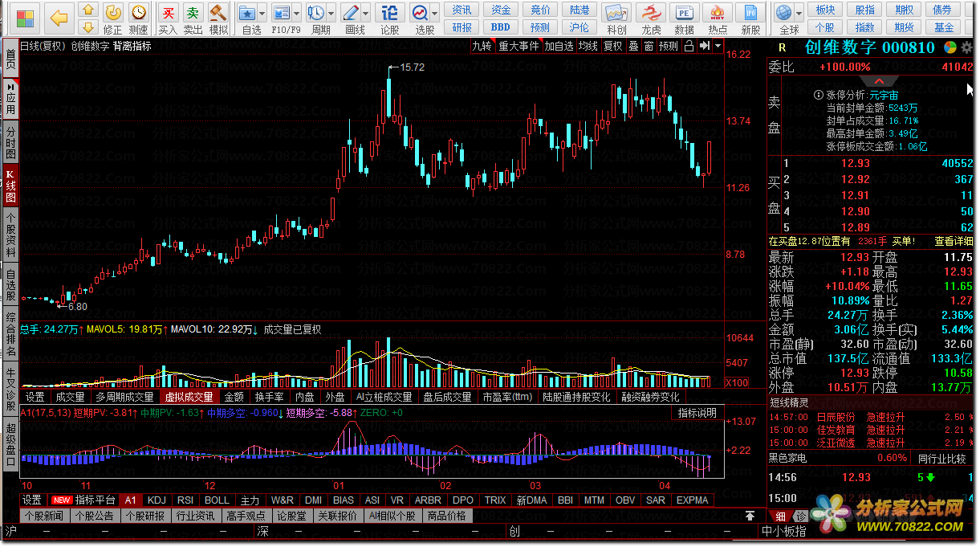
Task: Click the pie chart icon beside 000810
Action: tap(950, 47)
